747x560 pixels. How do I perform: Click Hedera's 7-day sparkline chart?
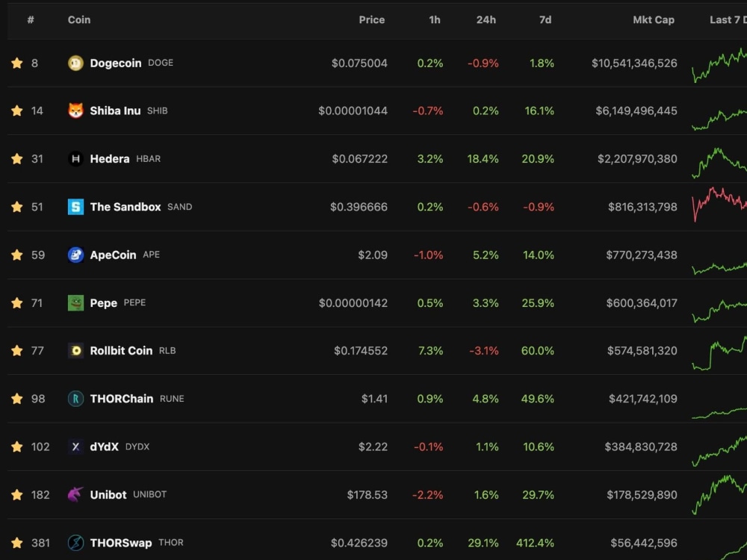pos(719,158)
